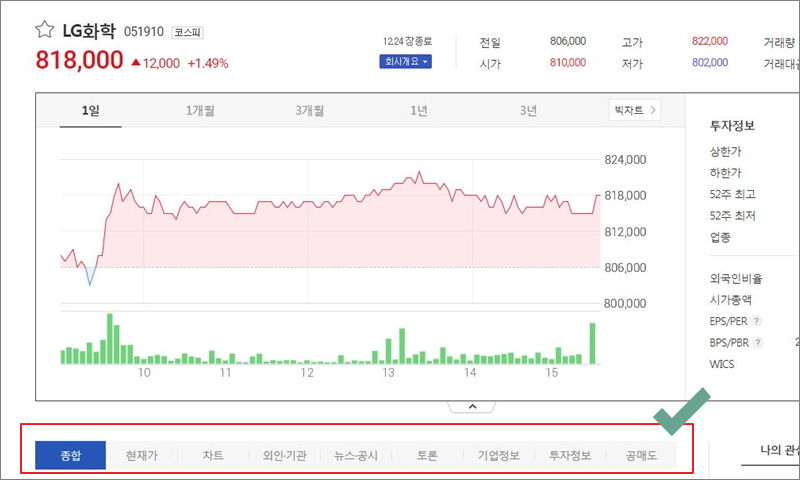The width and height of the screenshot is (800, 480).
Task: Click the 824,000 chart axis label
Action: pos(625,160)
